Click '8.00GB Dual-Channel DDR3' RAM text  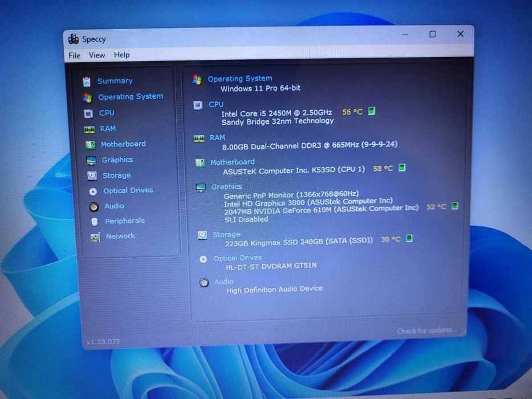(271, 146)
